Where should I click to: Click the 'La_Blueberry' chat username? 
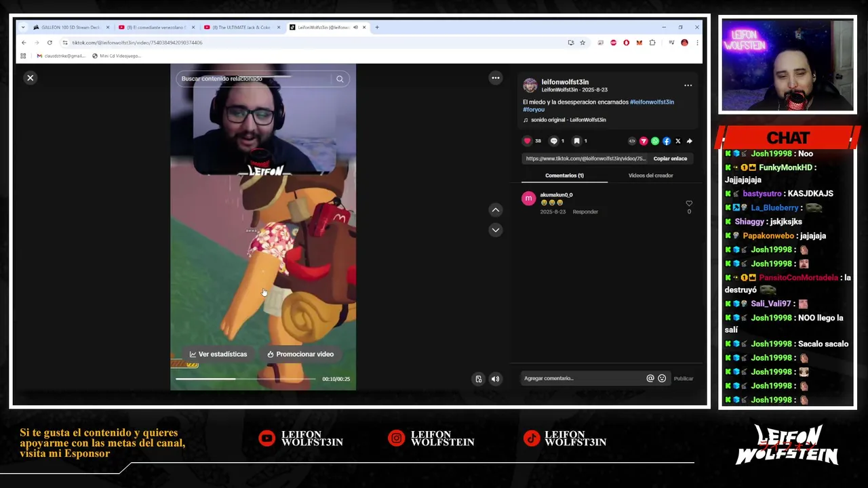tap(774, 207)
